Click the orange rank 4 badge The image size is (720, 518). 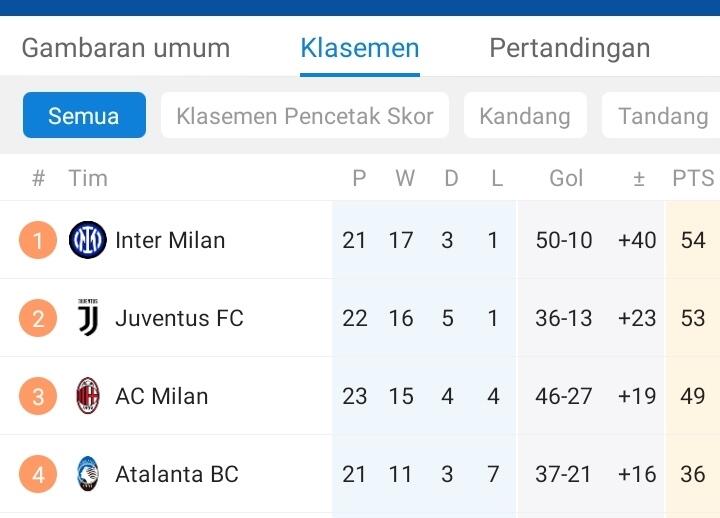[x=38, y=474]
